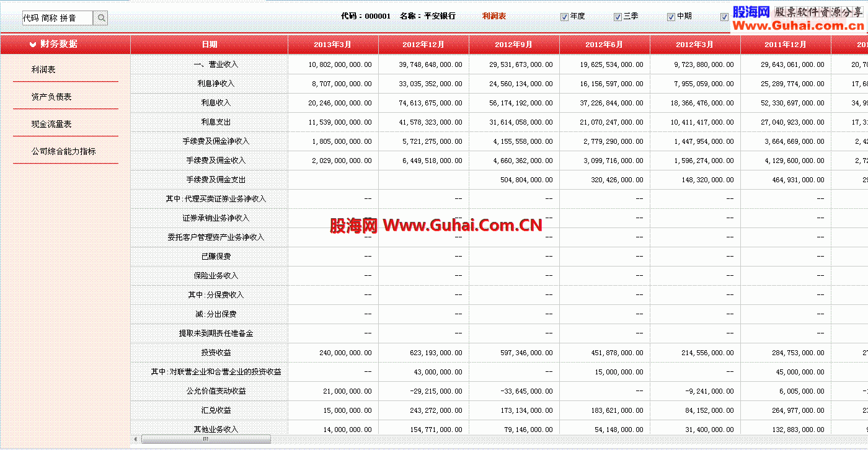This screenshot has width=868, height=450.
Task: Click the value 464,931,000.00
Action: pyautogui.click(x=797, y=180)
